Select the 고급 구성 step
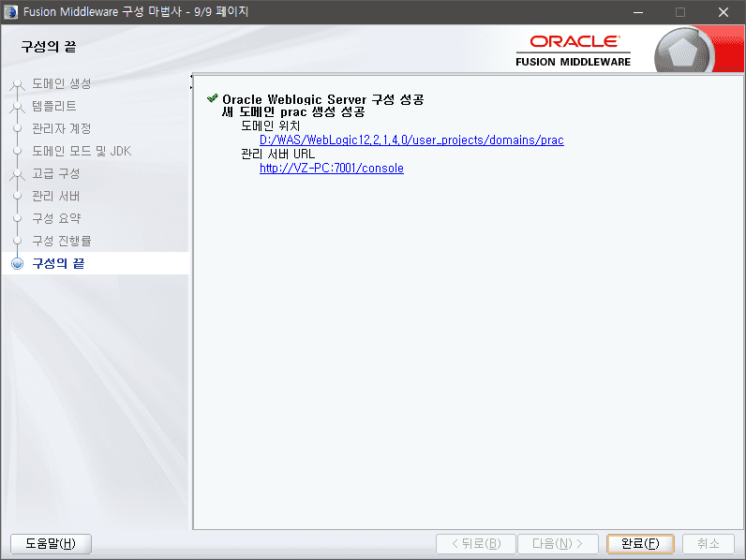This screenshot has height=560, width=746. 55,173
